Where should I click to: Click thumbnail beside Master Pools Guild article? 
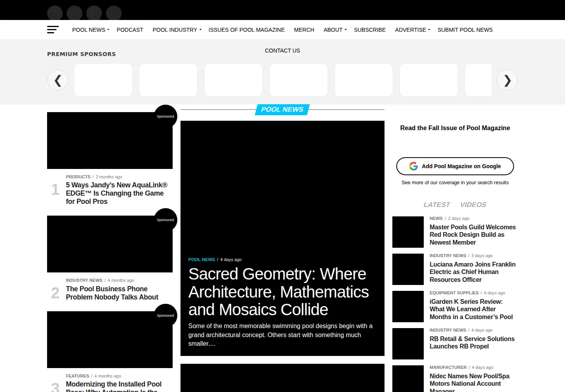click(x=408, y=232)
